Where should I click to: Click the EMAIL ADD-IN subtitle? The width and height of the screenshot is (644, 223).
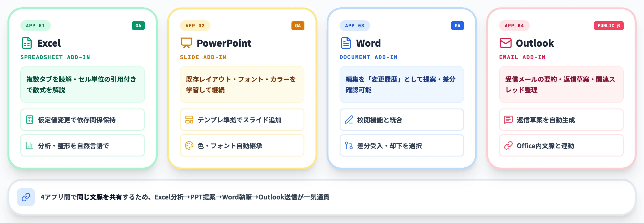(x=522, y=57)
